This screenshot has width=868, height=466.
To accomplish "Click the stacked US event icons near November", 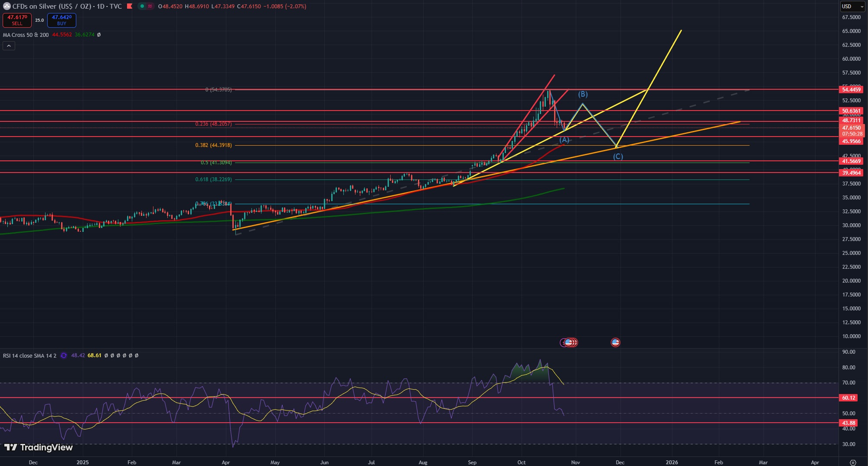I will point(569,342).
